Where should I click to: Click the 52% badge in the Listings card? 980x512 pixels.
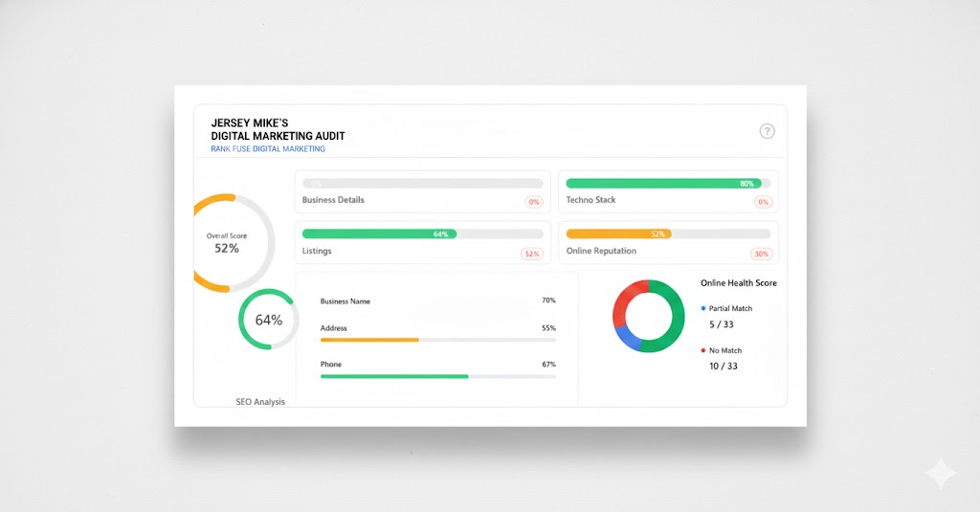pyautogui.click(x=531, y=254)
